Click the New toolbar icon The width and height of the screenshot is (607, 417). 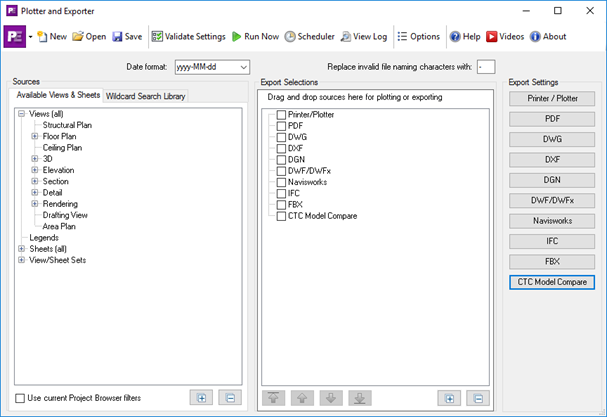tap(42, 36)
